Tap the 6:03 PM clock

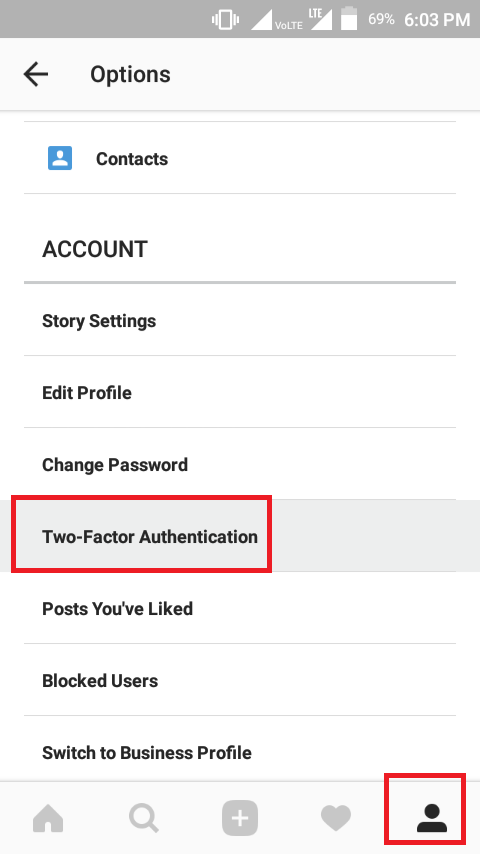[437, 20]
